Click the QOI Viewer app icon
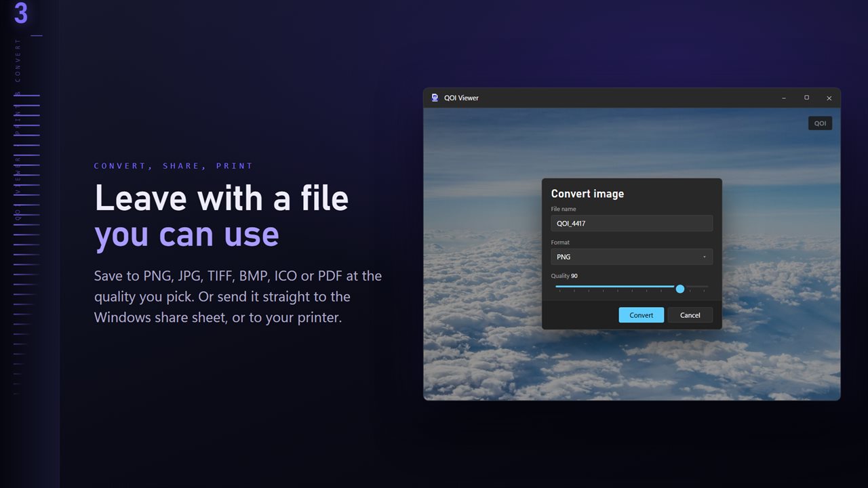Image resolution: width=868 pixels, height=488 pixels. point(435,98)
